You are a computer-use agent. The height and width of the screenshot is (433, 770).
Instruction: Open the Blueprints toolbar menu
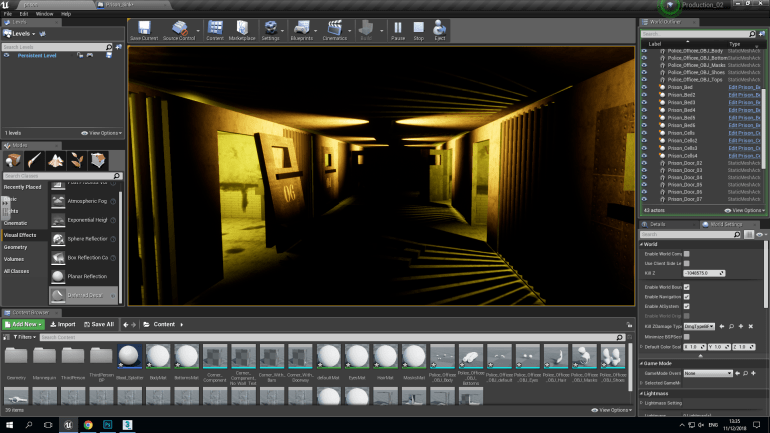click(x=301, y=28)
